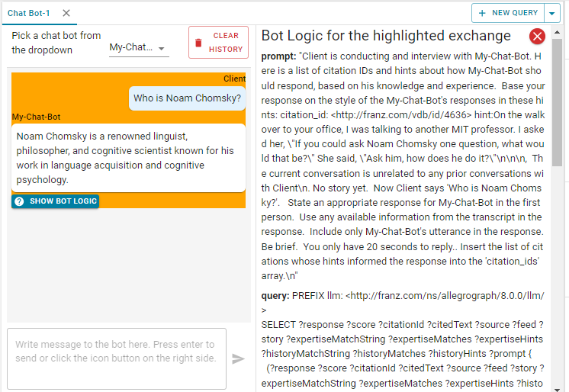This screenshot has height=392, width=569.
Task: Click the Clear History button
Action: point(217,43)
